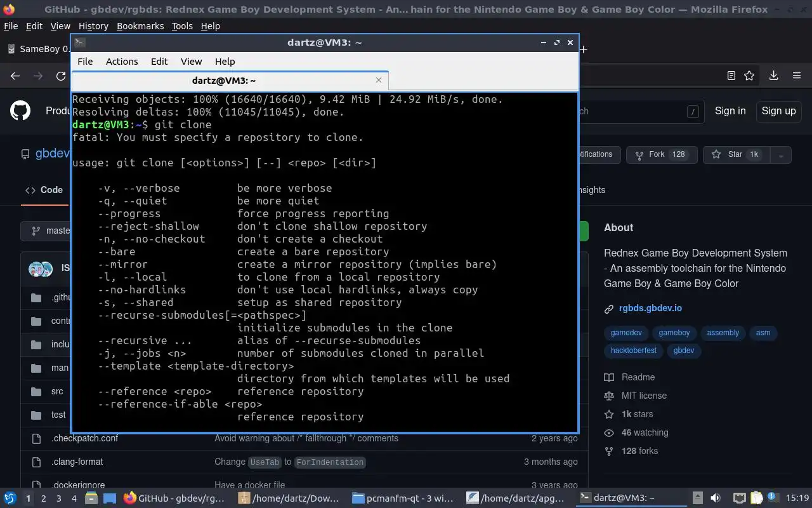
Task: Open Firefox hamburger application menu
Action: (x=797, y=76)
